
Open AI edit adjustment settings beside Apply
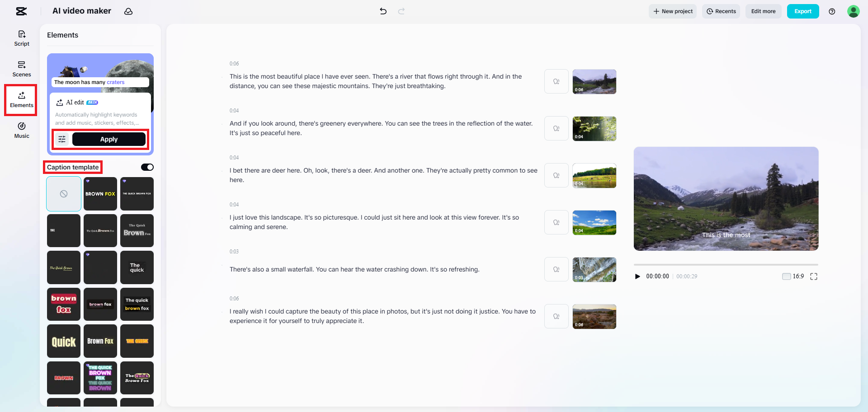click(x=62, y=139)
